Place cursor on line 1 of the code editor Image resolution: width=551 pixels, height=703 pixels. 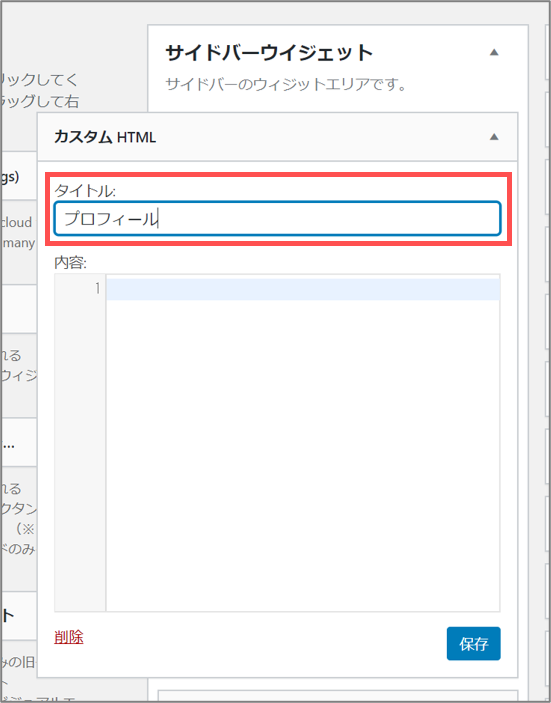coord(303,289)
